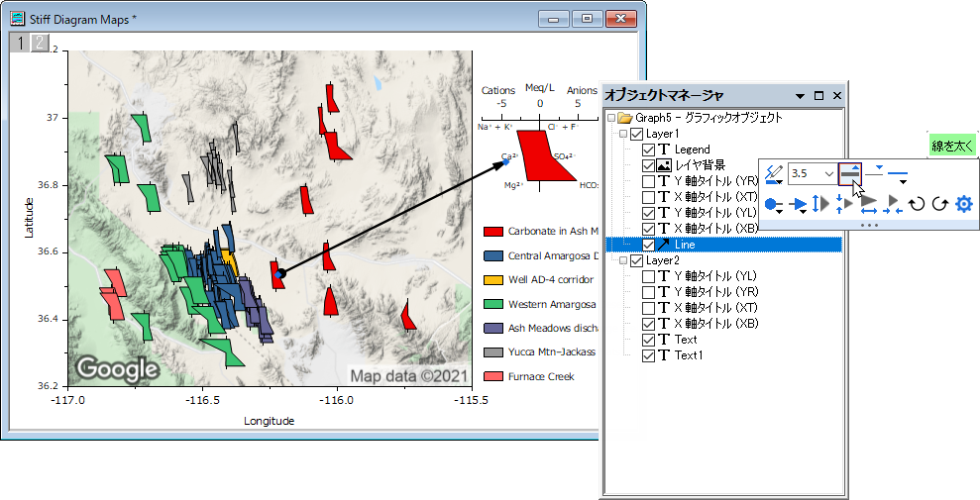Click the Latitude axis title

[x=28, y=217]
